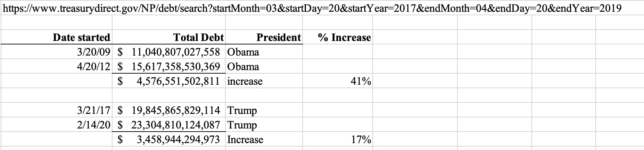This screenshot has height=150, width=644.
Task: Select the "Date started" header cell
Action: tap(81, 37)
